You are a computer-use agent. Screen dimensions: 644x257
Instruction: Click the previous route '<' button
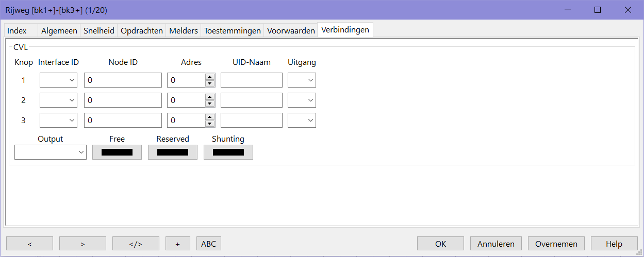[29, 244]
